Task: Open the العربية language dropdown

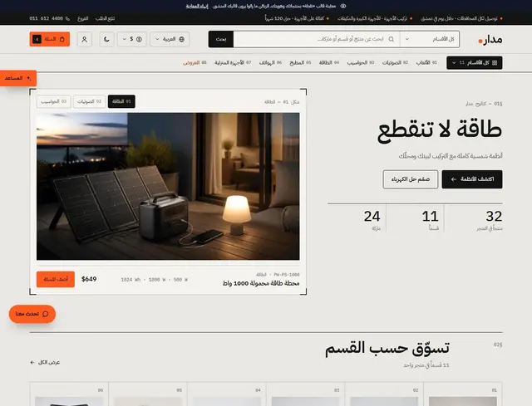Action: pyautogui.click(x=170, y=39)
